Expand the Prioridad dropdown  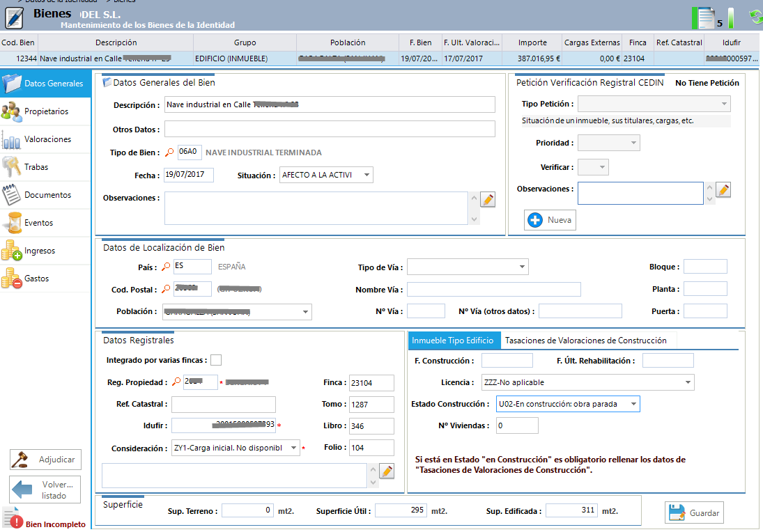click(609, 143)
